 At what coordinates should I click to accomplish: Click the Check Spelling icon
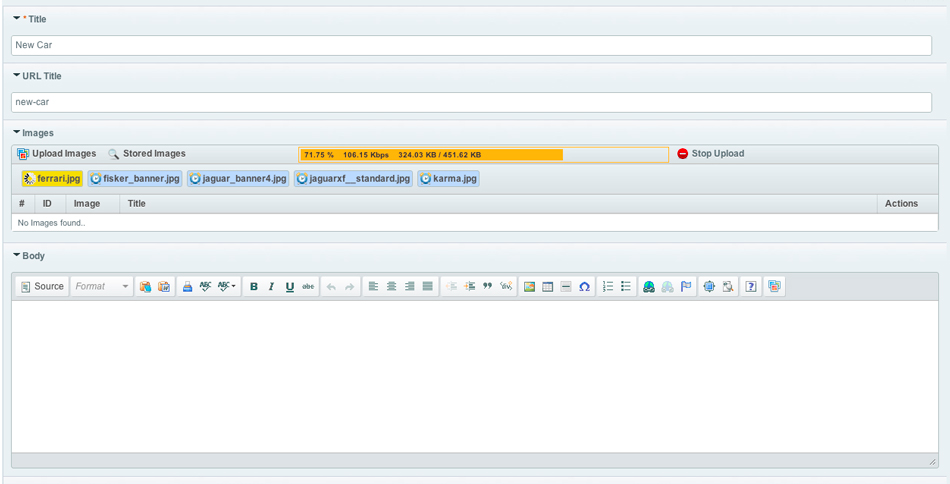pos(205,287)
